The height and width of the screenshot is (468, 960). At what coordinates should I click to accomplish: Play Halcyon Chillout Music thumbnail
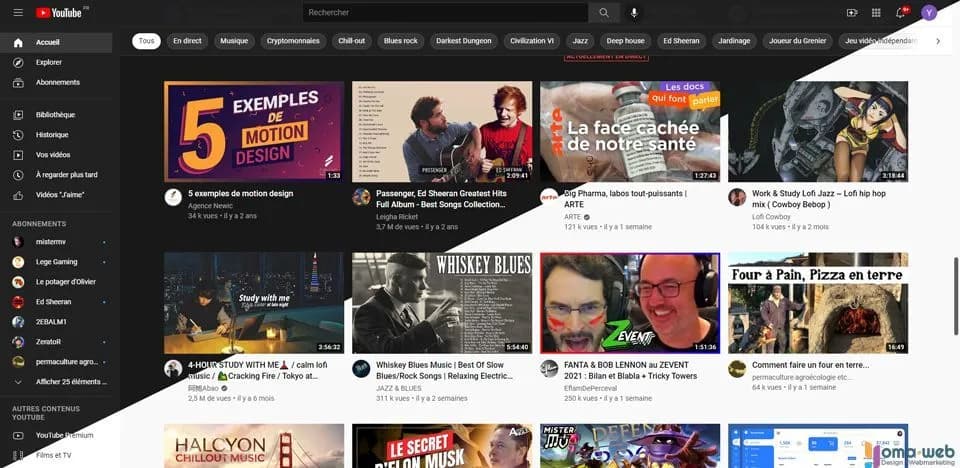click(x=253, y=446)
